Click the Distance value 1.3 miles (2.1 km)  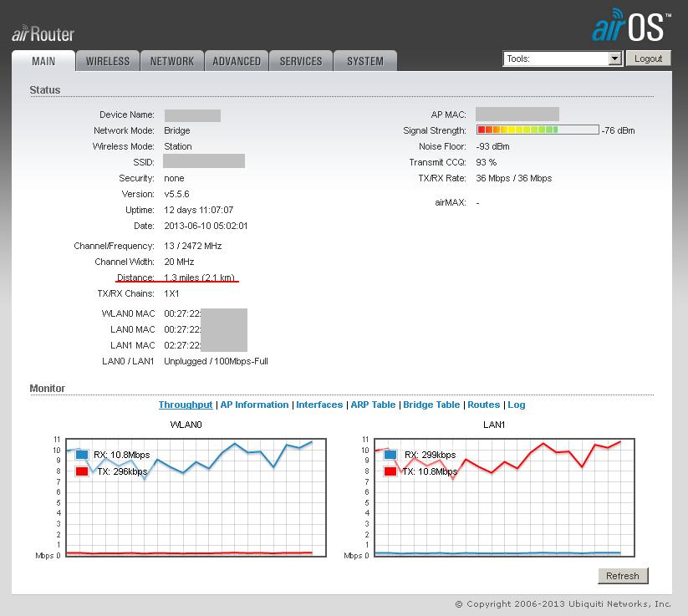click(199, 277)
